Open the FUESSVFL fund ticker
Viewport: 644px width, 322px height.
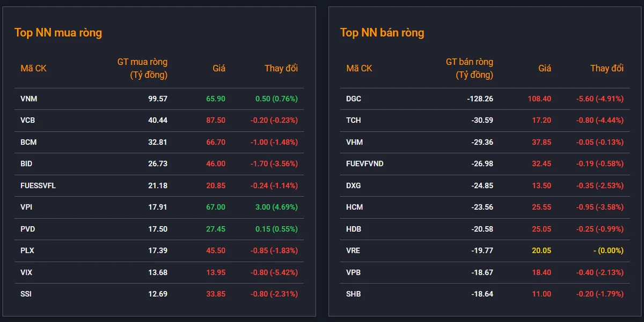pyautogui.click(x=38, y=186)
